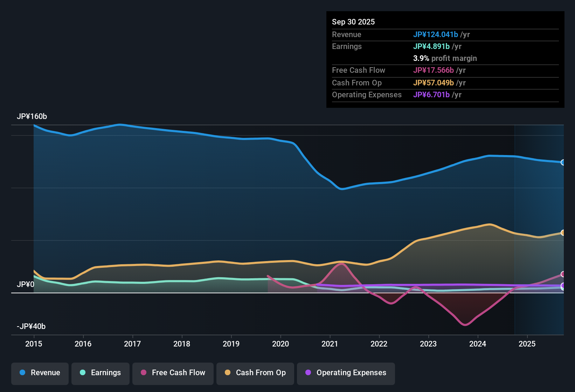Click the teal Earnings dot icon in legend
The image size is (575, 392).
tap(83, 373)
